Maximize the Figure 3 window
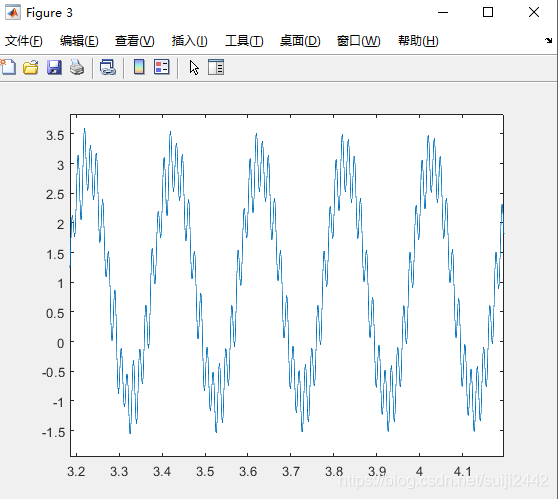Image resolution: width=558 pixels, height=499 pixels. pos(488,12)
